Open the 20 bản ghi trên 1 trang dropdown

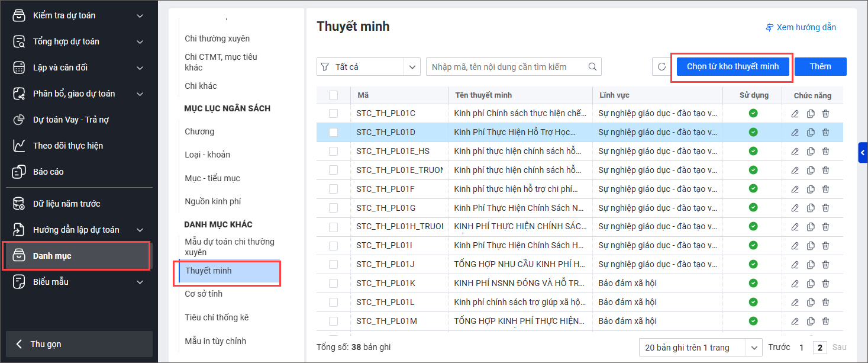click(x=700, y=348)
